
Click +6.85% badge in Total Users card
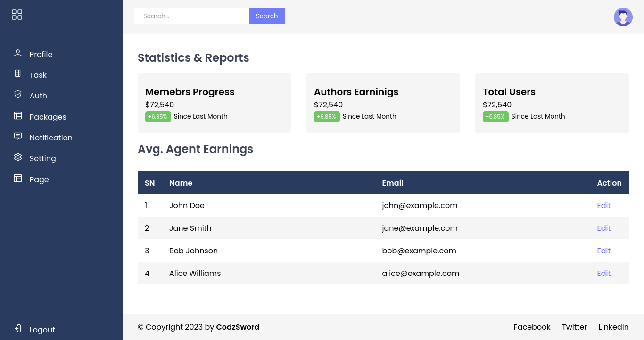pyautogui.click(x=495, y=117)
